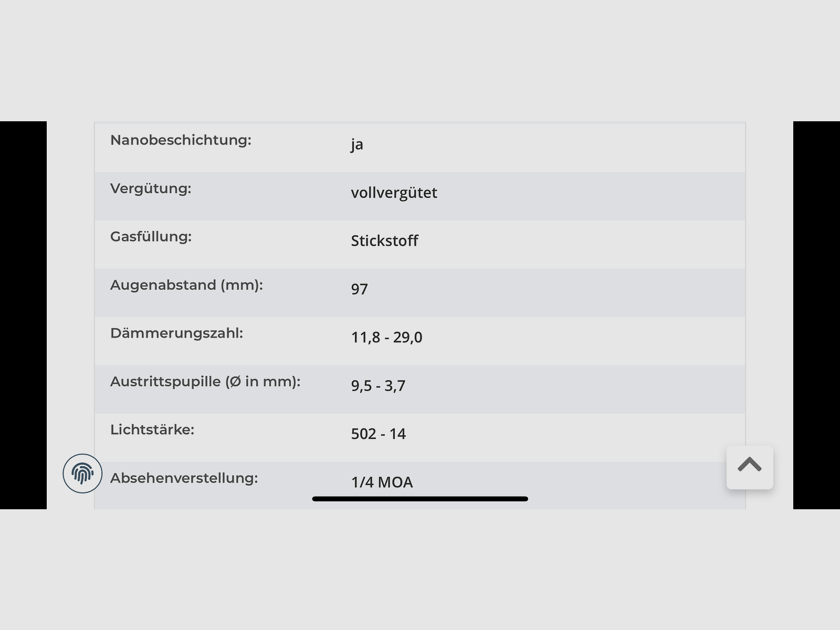The image size is (840, 630).
Task: Tap the black home indicator bar
Action: pyautogui.click(x=420, y=499)
